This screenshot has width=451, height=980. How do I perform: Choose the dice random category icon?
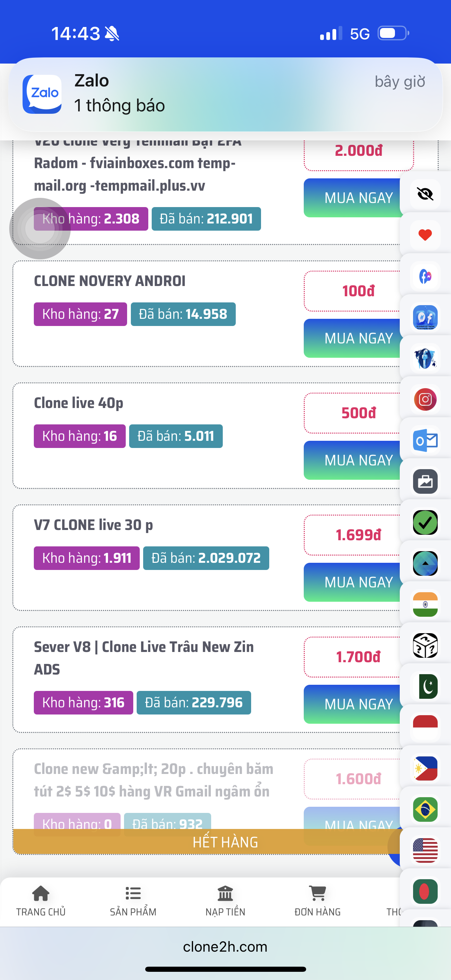coord(425,645)
